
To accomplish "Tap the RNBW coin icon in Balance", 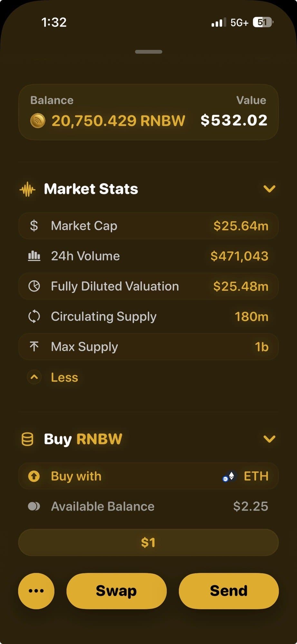I will point(38,121).
